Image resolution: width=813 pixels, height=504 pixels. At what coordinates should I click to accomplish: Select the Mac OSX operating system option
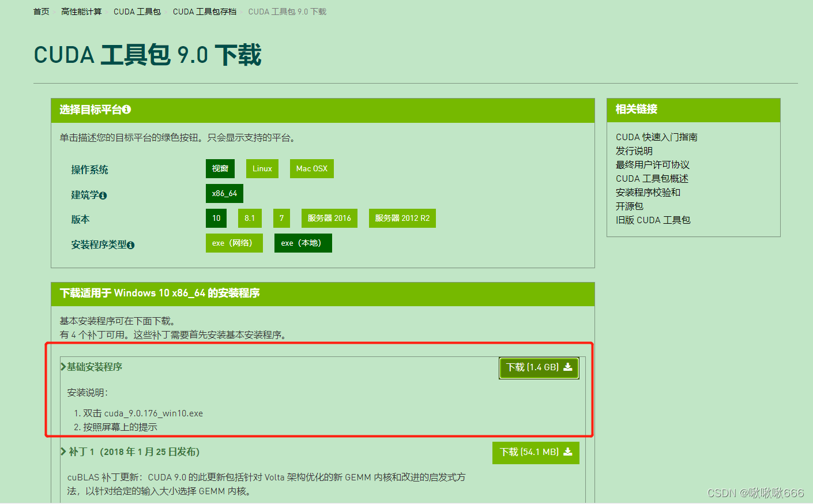[x=312, y=168]
